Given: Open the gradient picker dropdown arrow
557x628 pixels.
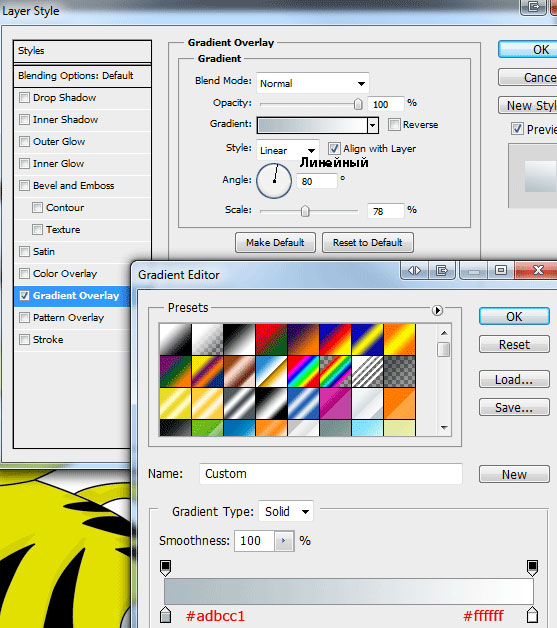Looking at the screenshot, I should (373, 125).
